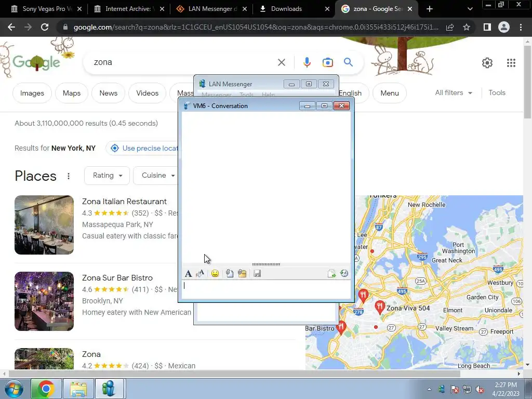532x399 pixels.
Task: Reload the page with the refresh icon
Action: (45, 27)
